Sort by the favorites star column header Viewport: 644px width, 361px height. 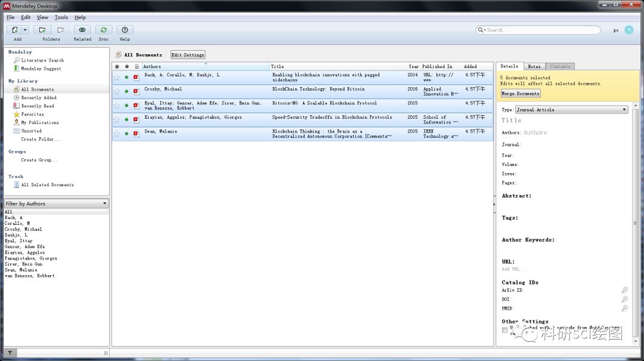click(117, 67)
